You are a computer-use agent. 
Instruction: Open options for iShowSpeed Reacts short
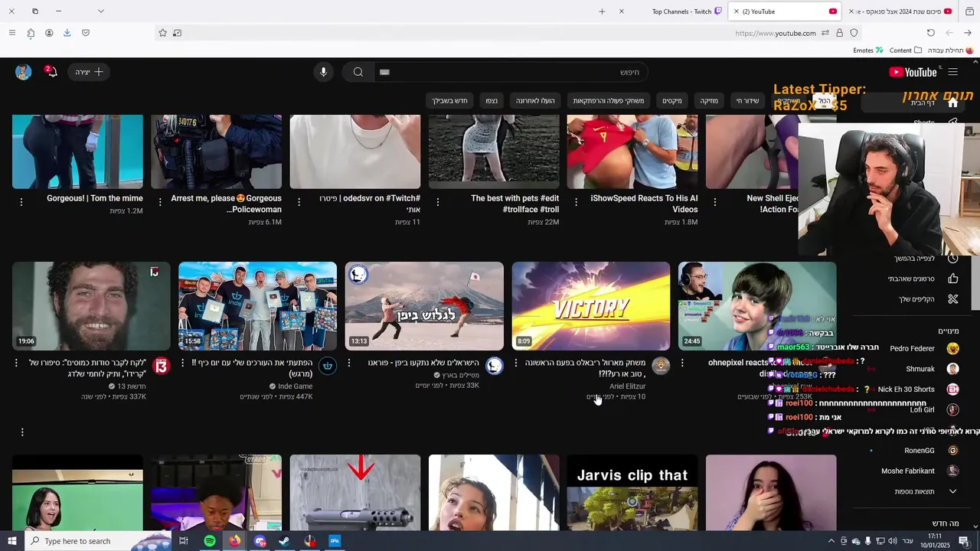coord(576,202)
